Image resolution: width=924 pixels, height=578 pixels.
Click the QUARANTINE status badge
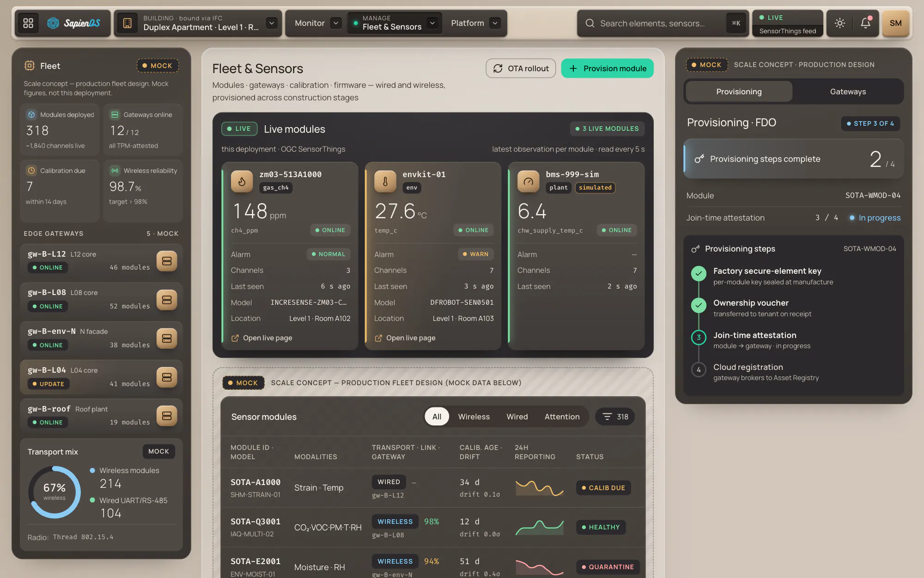point(608,567)
